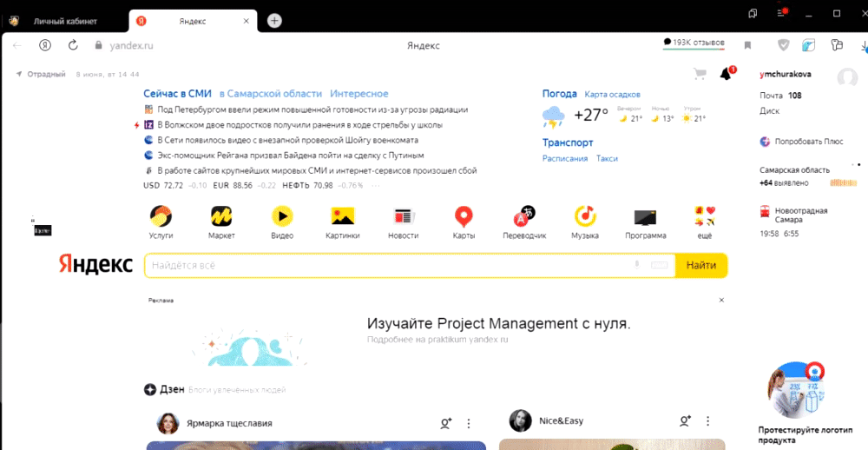
Task: Switch to Интересное news tab
Action: pyautogui.click(x=359, y=94)
